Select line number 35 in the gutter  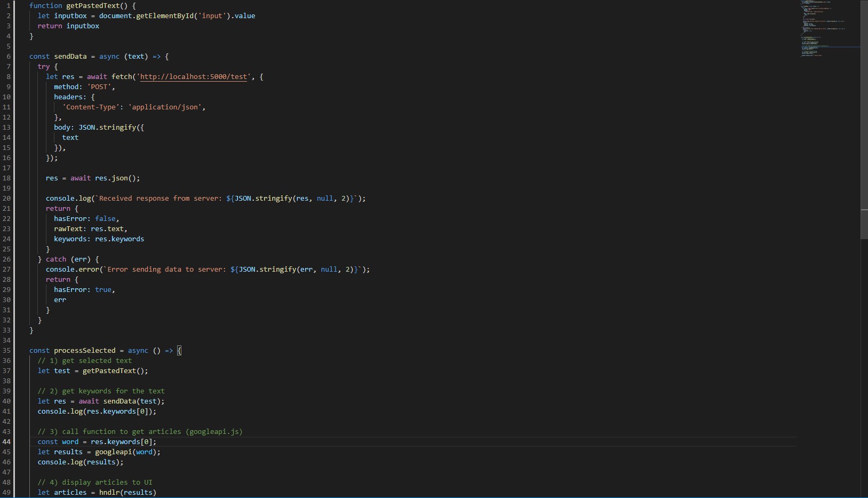pyautogui.click(x=6, y=351)
